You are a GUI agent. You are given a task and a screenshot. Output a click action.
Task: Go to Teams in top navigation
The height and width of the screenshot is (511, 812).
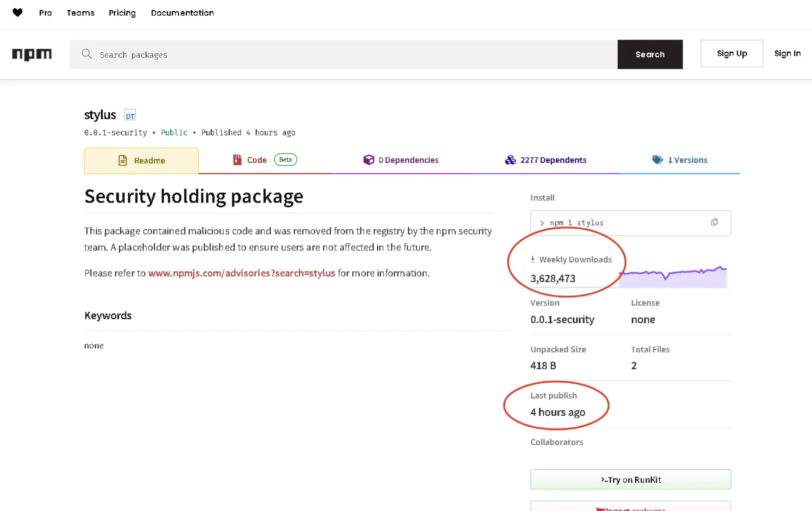(x=80, y=13)
